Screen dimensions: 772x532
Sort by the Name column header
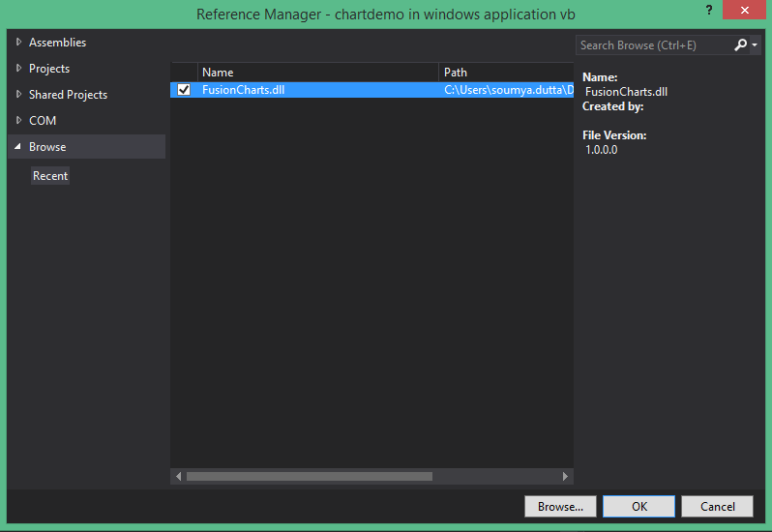click(317, 73)
